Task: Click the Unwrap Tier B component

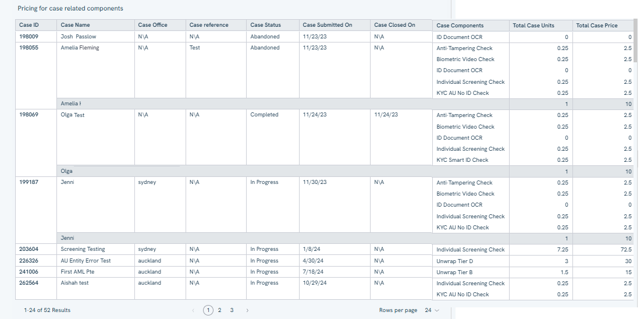Action: 455,272
